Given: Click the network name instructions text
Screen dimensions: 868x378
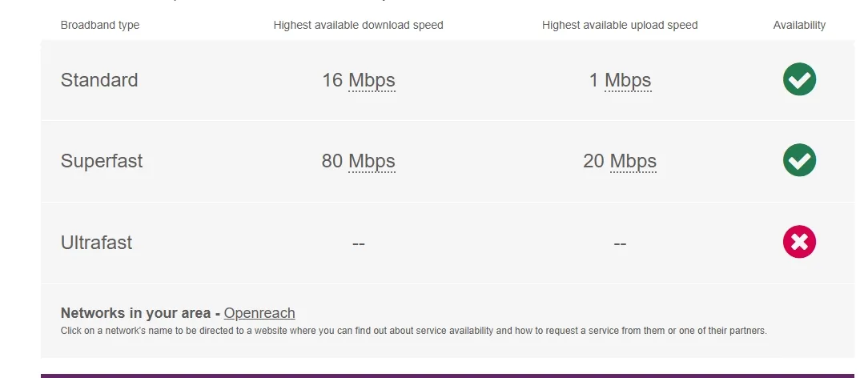Looking at the screenshot, I should click(413, 331).
